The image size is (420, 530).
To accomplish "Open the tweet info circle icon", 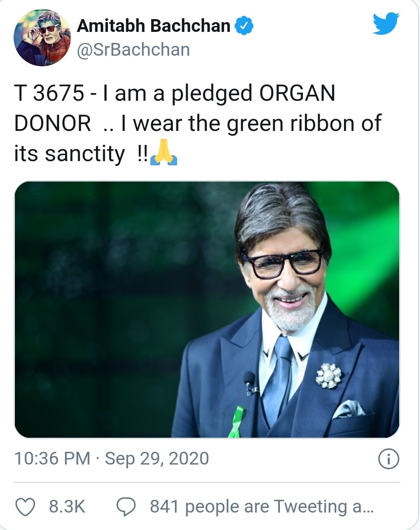I will (x=388, y=459).
